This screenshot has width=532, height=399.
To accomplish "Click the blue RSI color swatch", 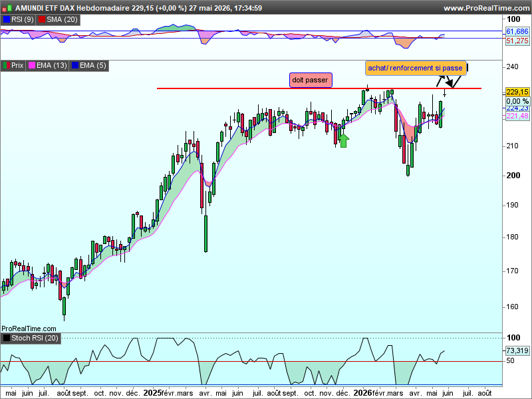I will click(x=7, y=20).
